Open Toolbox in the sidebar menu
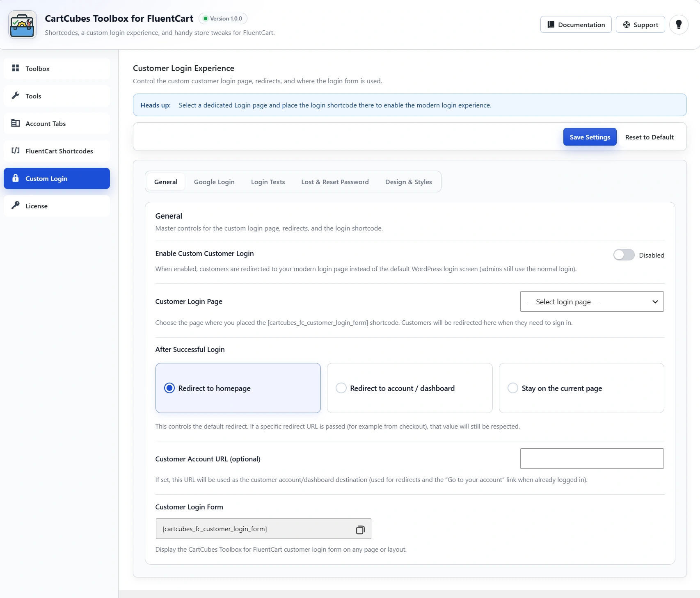 pos(57,68)
